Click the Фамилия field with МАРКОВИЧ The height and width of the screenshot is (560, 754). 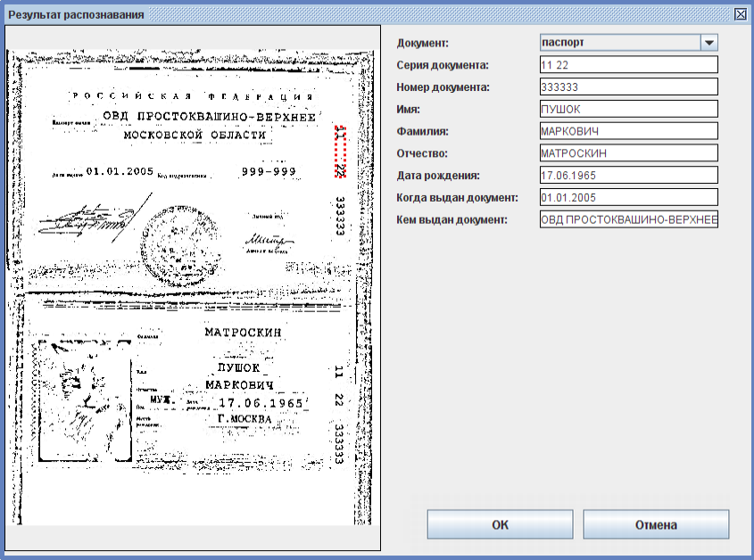(628, 131)
